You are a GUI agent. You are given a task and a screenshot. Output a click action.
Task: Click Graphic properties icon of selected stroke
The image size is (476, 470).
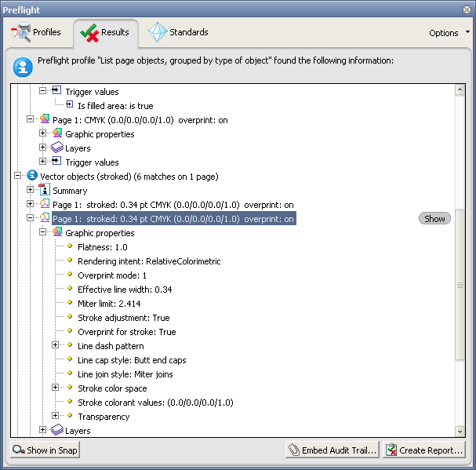pyautogui.click(x=57, y=232)
